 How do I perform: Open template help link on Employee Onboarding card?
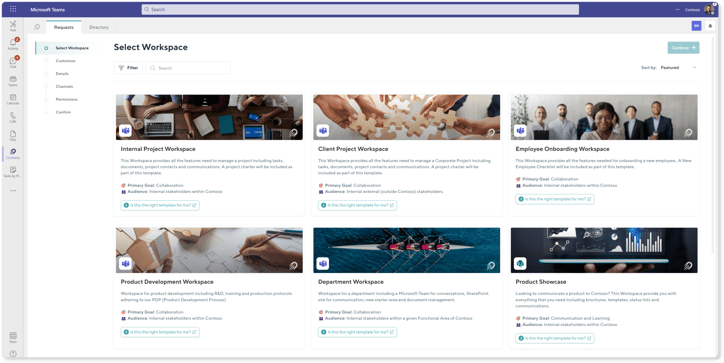click(555, 199)
